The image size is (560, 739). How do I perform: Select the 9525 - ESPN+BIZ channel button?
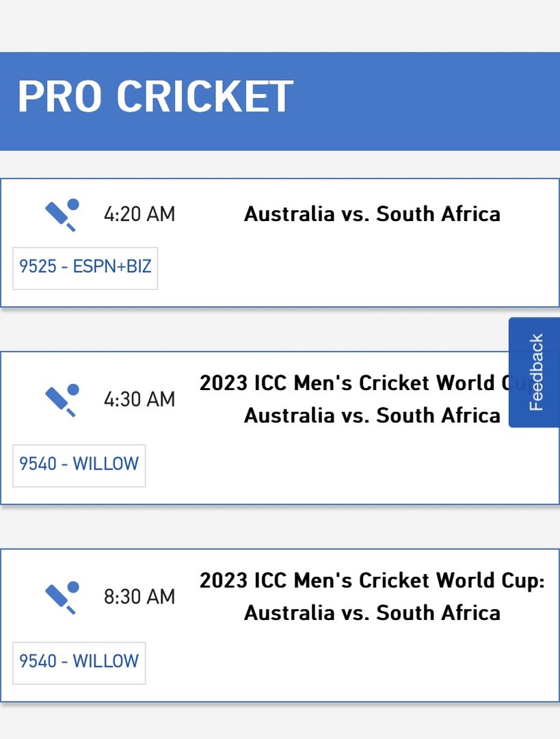click(85, 268)
